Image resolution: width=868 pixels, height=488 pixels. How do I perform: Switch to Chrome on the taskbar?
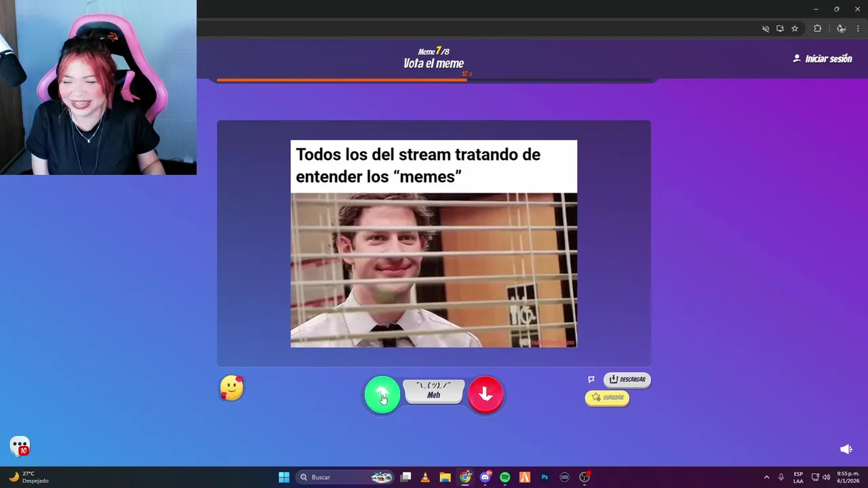465,477
